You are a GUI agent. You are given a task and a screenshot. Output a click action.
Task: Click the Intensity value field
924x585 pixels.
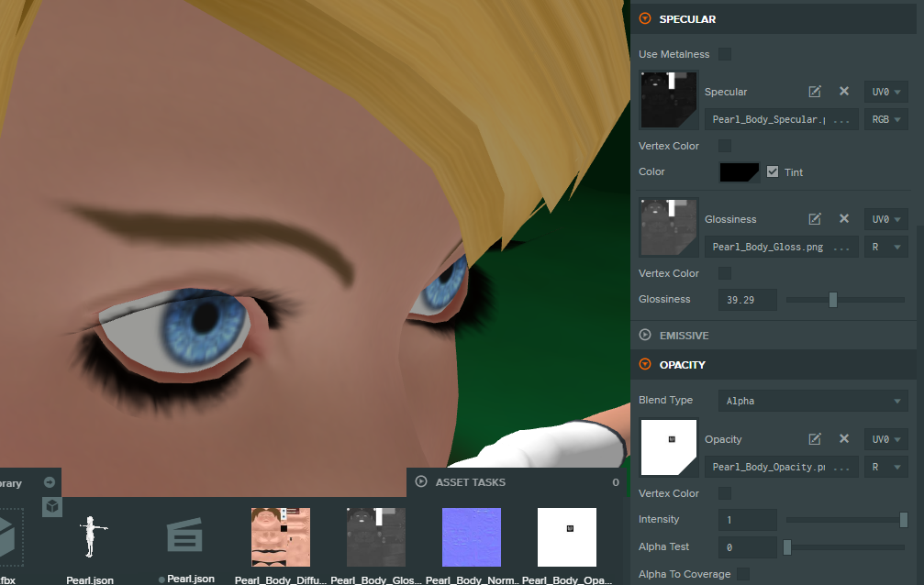pos(748,520)
